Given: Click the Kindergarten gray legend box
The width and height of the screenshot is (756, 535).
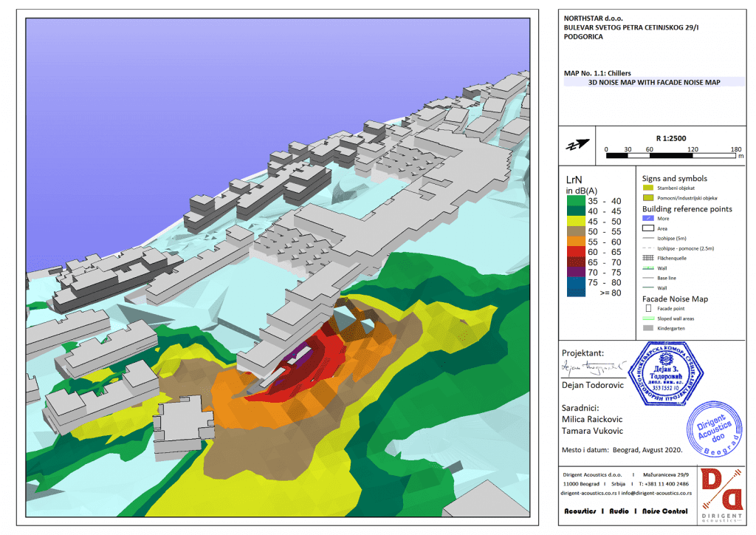Looking at the screenshot, I should pos(647,327).
